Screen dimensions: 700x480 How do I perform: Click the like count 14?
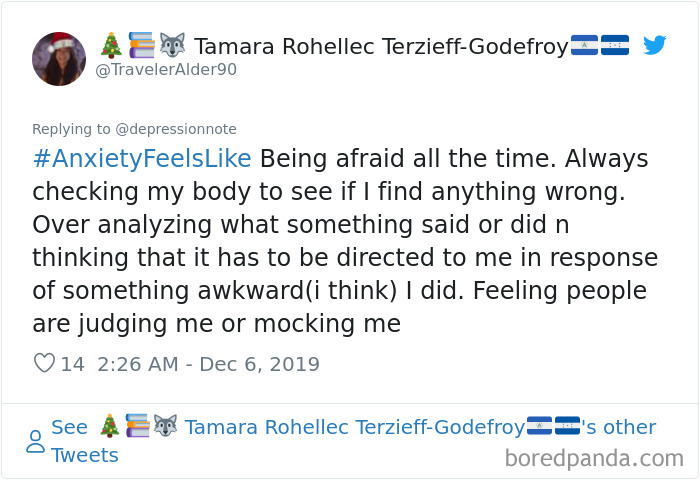point(73,364)
